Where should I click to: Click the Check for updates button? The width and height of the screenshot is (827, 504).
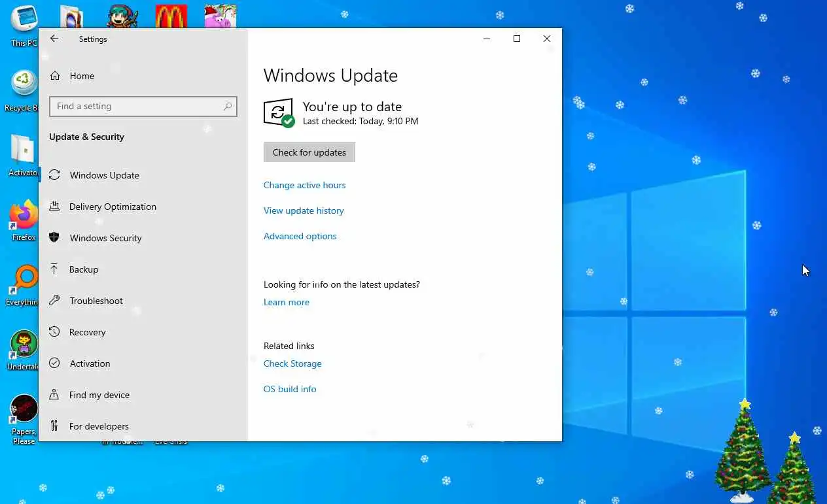pos(309,152)
